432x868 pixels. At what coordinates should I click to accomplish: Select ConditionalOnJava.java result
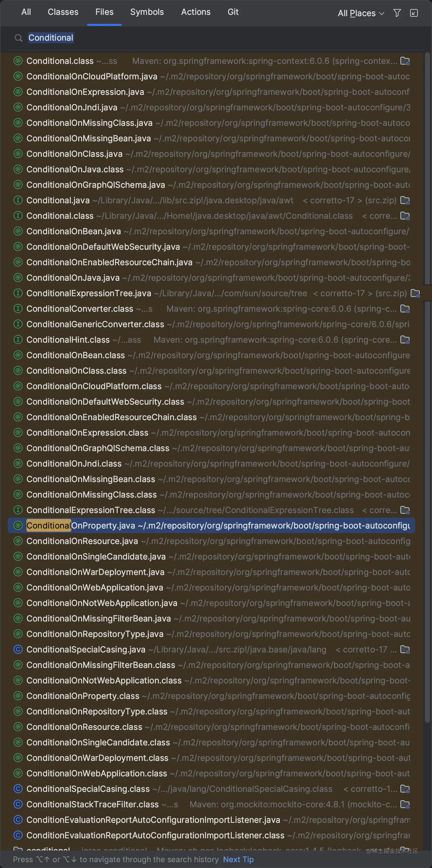pyautogui.click(x=211, y=278)
